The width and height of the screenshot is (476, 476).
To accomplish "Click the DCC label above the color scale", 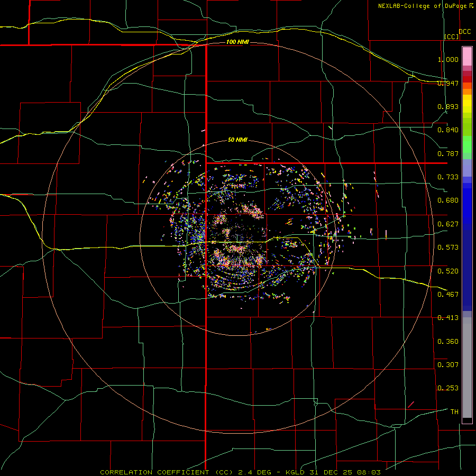I will [465, 32].
